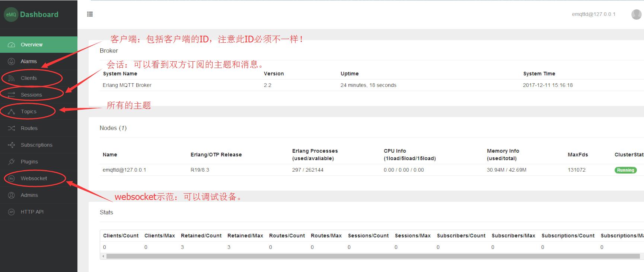
Task: Click the Topics tree icon
Action: pyautogui.click(x=12, y=111)
